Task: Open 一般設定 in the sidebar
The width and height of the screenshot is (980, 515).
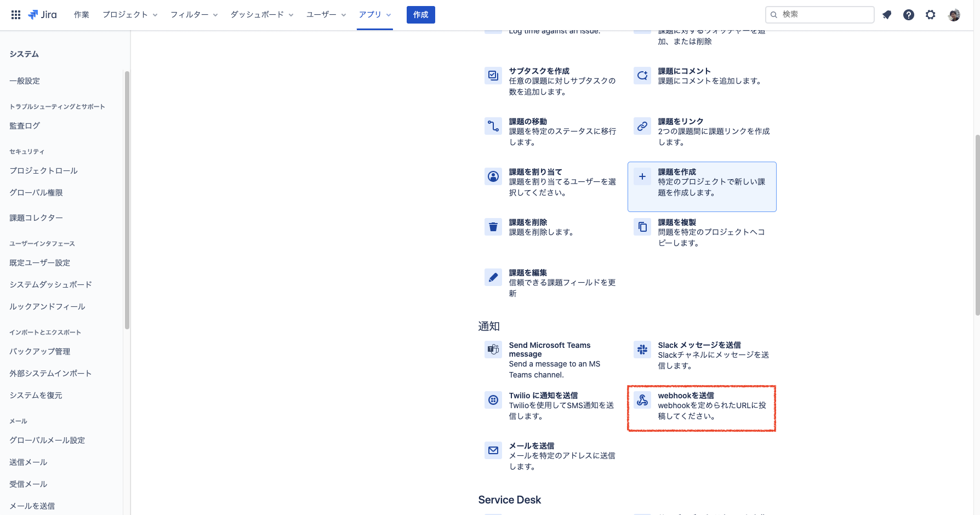Action: pyautogui.click(x=25, y=81)
